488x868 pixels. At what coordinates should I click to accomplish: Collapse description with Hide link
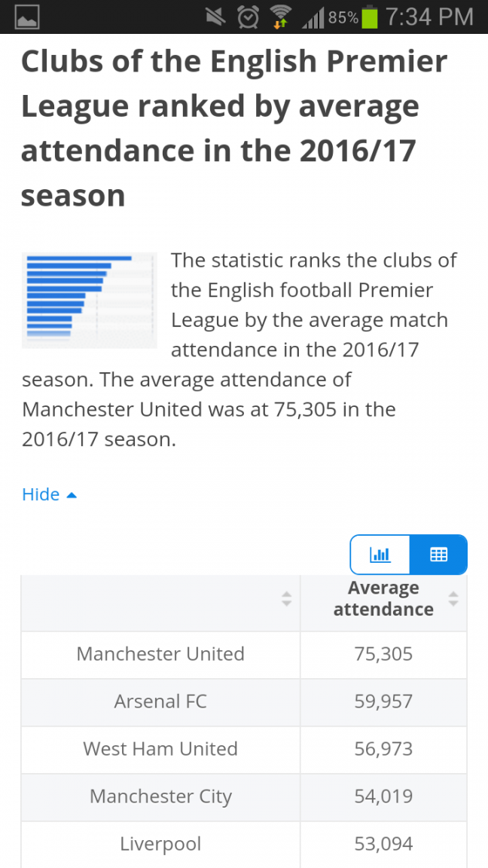pyautogui.click(x=49, y=494)
